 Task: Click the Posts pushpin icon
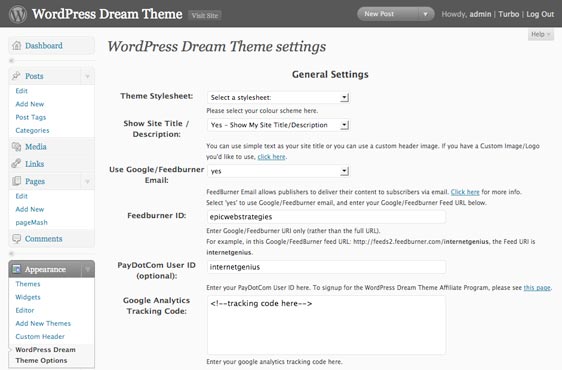[x=16, y=76]
